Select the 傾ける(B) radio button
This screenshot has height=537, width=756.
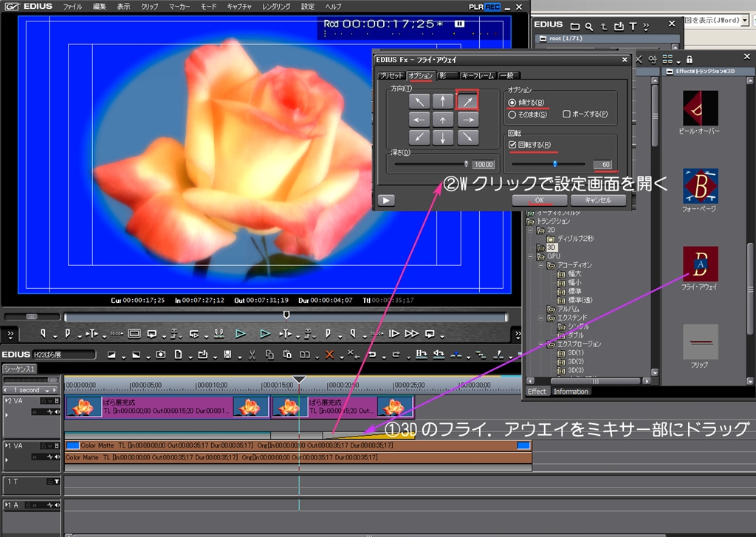[x=512, y=102]
